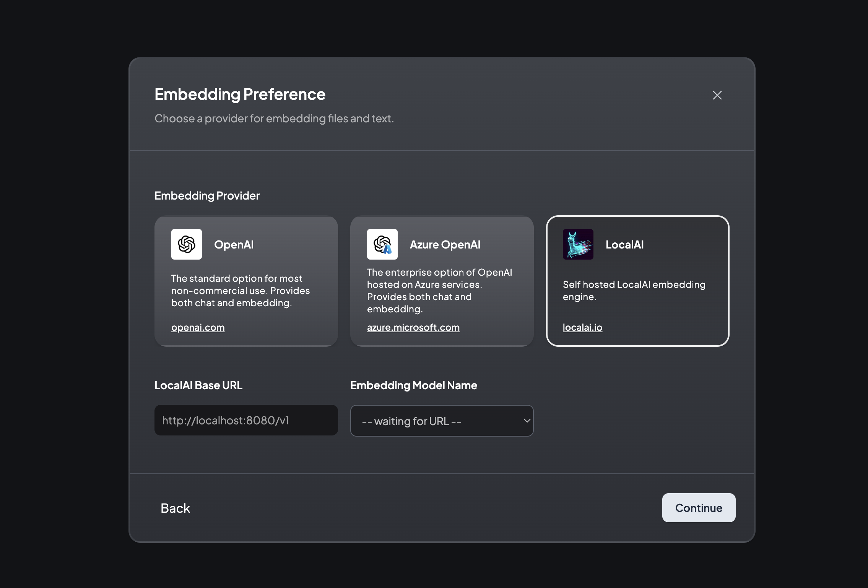Click the OpenAI card description text
Screen dimensions: 868x588
[x=240, y=291]
